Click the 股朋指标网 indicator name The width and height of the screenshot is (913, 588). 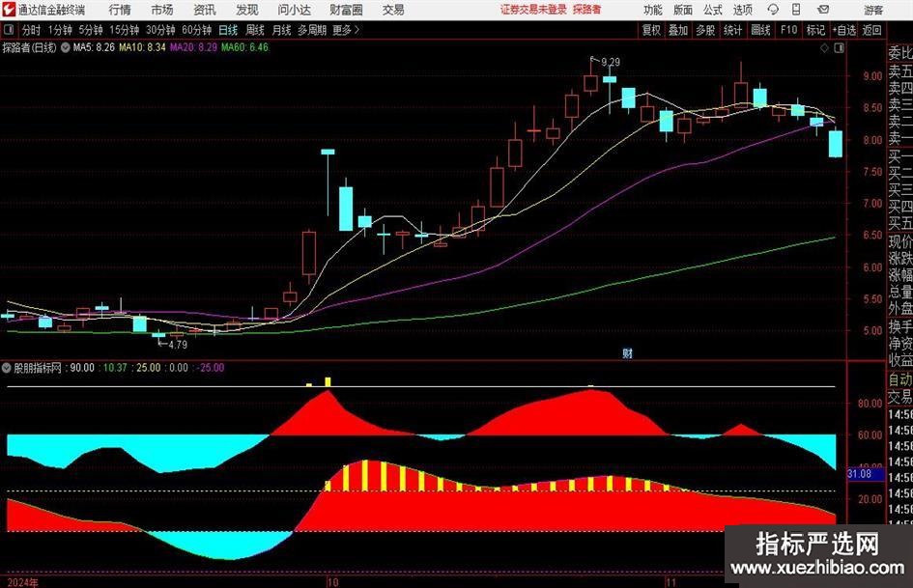38,368
